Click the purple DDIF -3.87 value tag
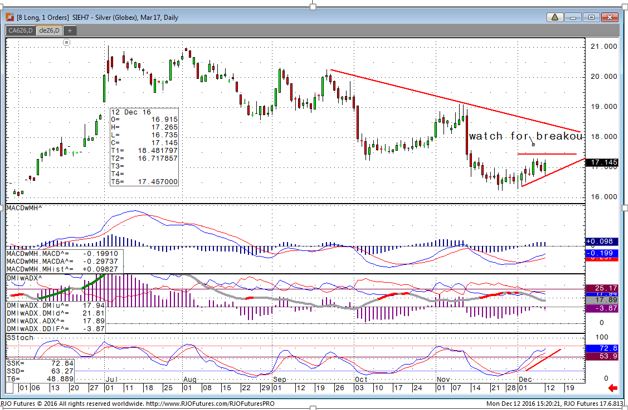 pyautogui.click(x=602, y=308)
